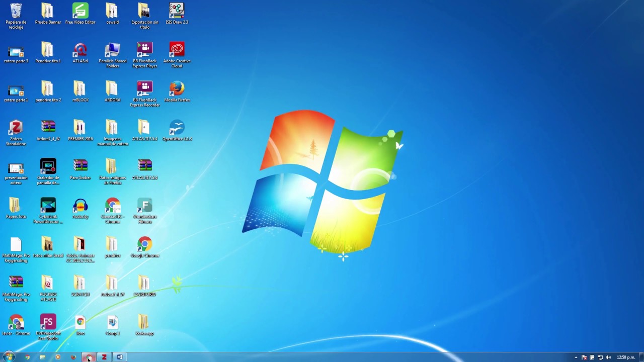Select the Comp 1 media file

pyautogui.click(x=112, y=325)
